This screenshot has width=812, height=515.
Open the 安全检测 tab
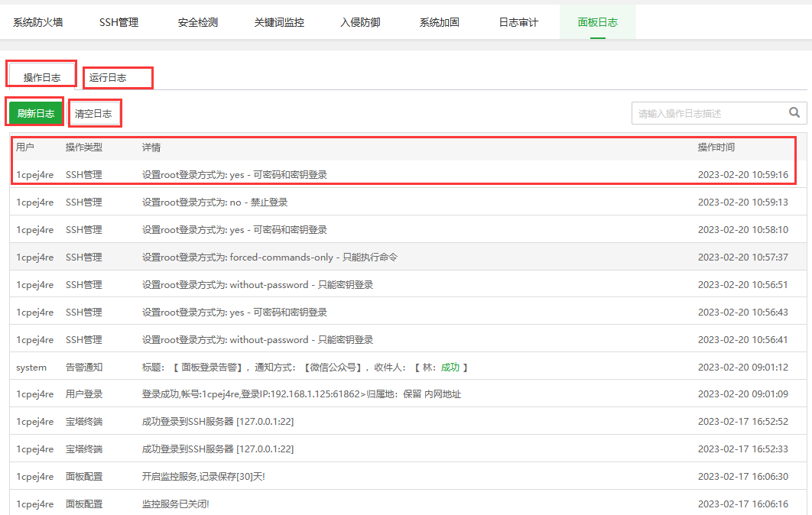point(198,22)
